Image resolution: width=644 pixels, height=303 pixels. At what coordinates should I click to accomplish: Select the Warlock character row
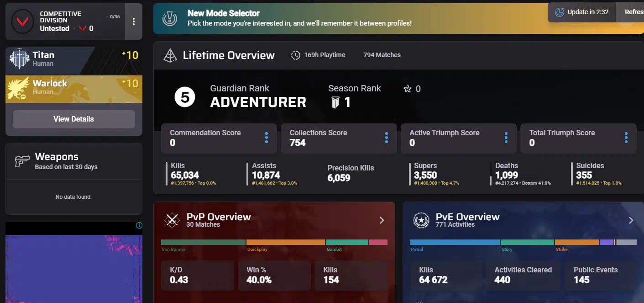[x=73, y=88]
